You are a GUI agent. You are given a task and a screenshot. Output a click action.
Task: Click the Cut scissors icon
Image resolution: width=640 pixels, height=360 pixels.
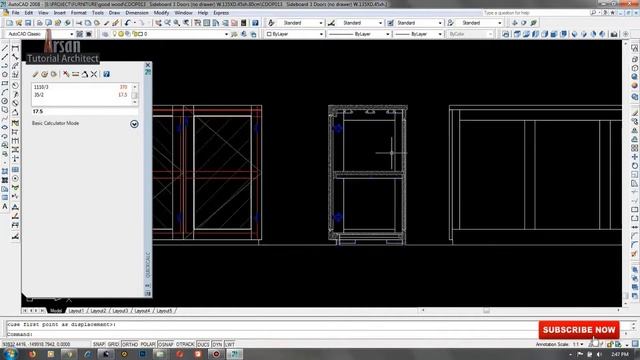79,23
